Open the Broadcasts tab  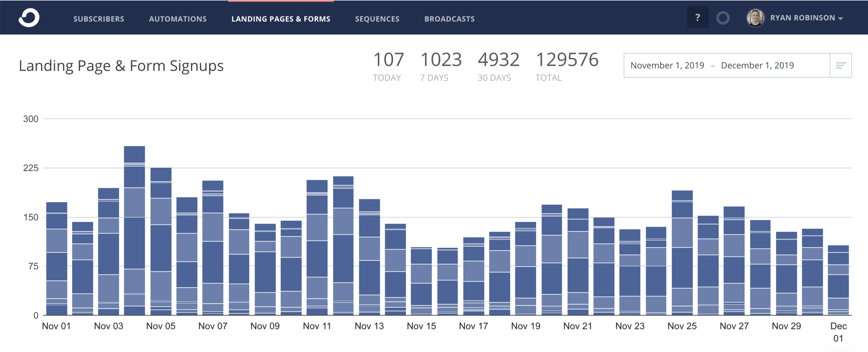click(x=449, y=19)
